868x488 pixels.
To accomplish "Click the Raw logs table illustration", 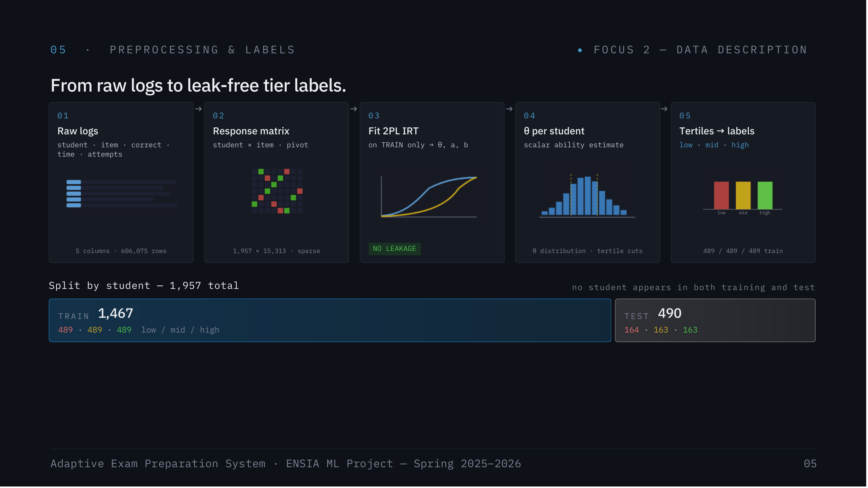I will (x=122, y=194).
